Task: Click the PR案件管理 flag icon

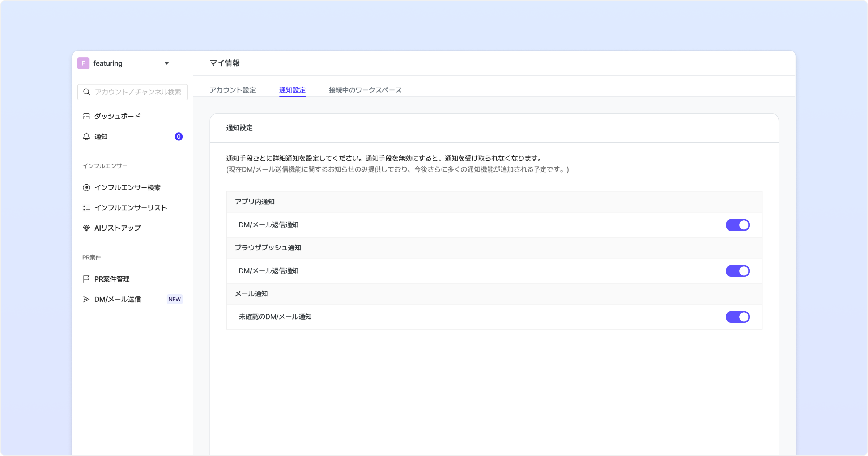Action: pos(86,279)
